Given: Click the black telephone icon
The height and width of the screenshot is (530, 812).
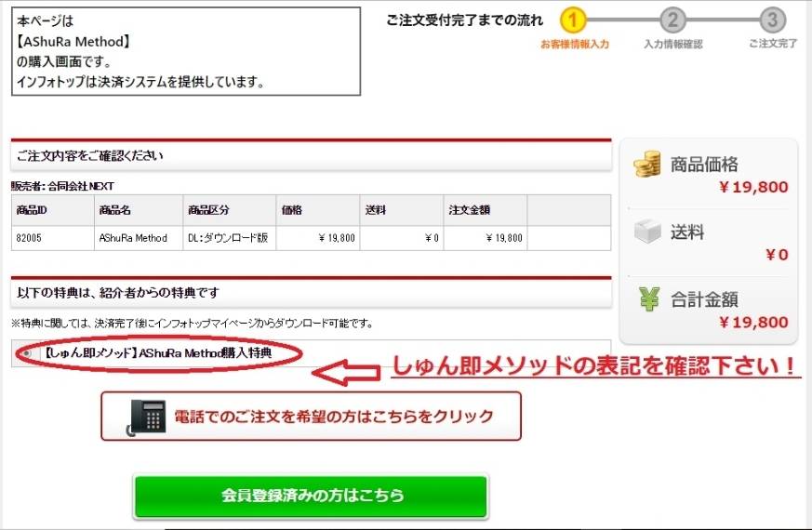Looking at the screenshot, I should 147,416.
